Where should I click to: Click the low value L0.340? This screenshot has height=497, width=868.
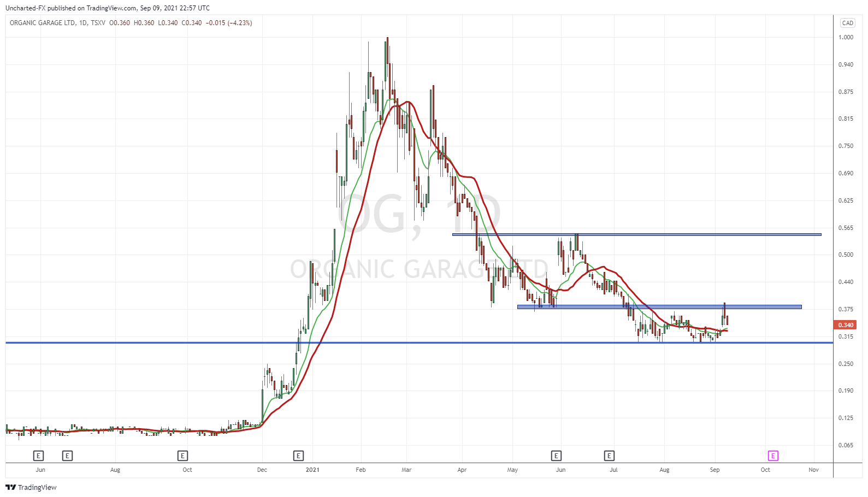pyautogui.click(x=168, y=23)
